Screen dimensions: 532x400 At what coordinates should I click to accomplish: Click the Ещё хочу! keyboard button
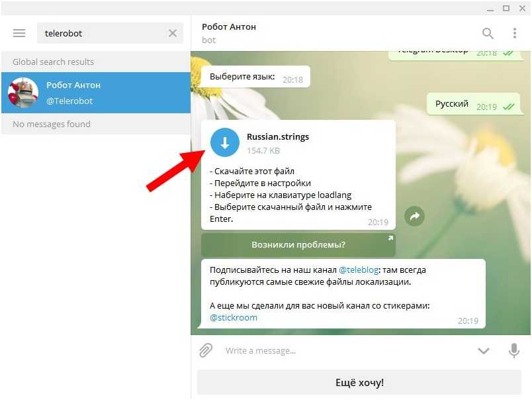click(359, 383)
